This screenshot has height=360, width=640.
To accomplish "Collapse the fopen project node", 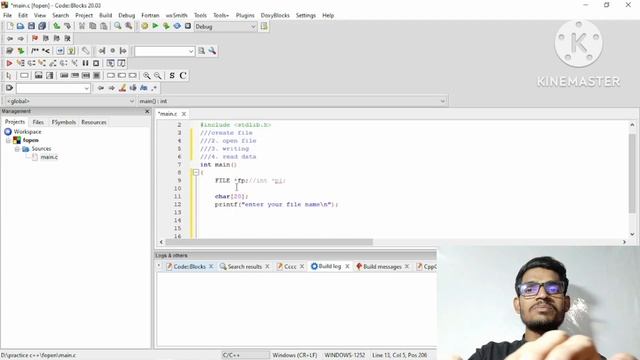I will tap(8, 140).
